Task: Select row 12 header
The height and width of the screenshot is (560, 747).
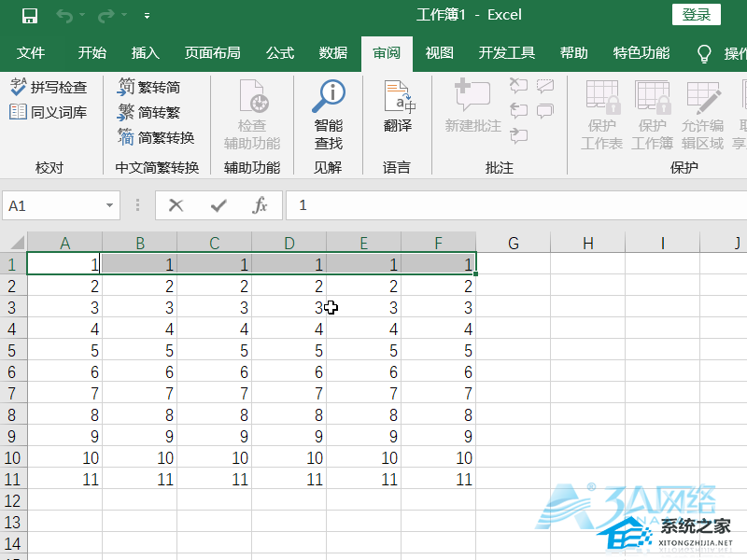Action: click(x=12, y=501)
